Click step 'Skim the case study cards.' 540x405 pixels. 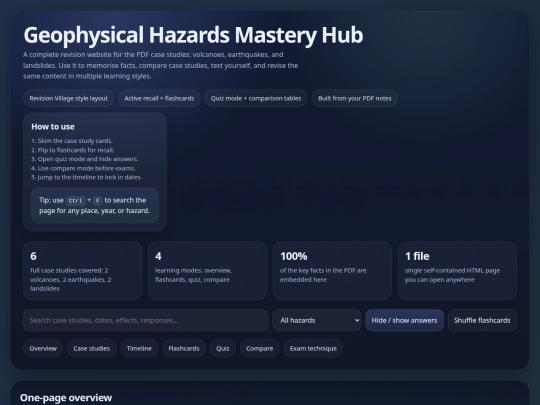pos(72,141)
